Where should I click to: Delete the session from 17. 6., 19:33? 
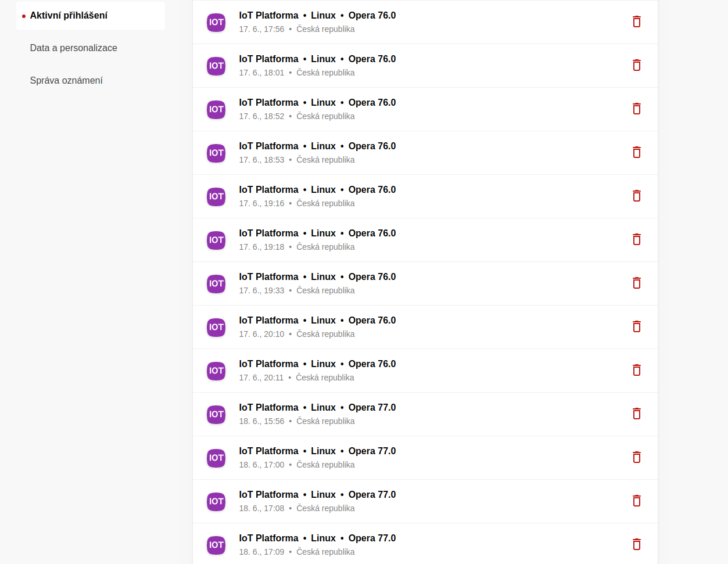click(x=637, y=283)
